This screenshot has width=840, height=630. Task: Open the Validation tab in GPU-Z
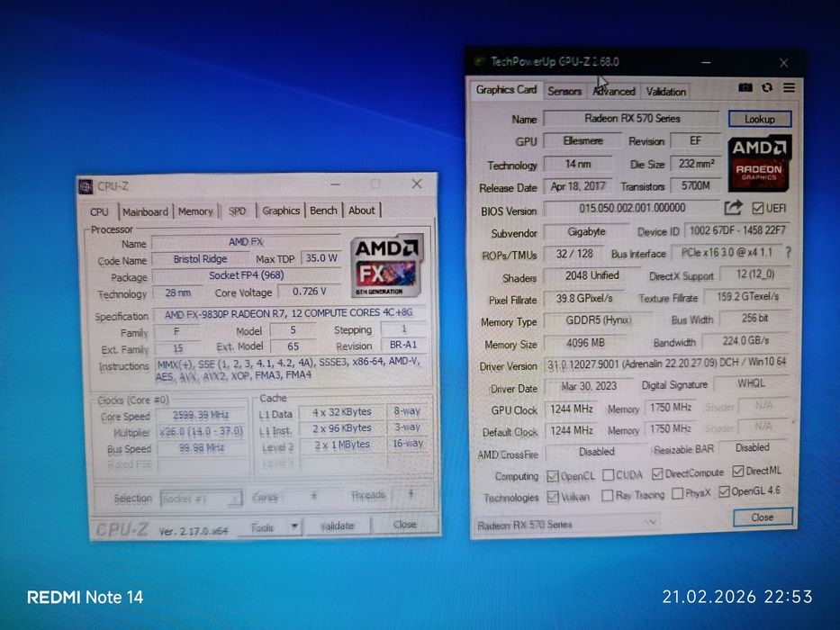(665, 92)
